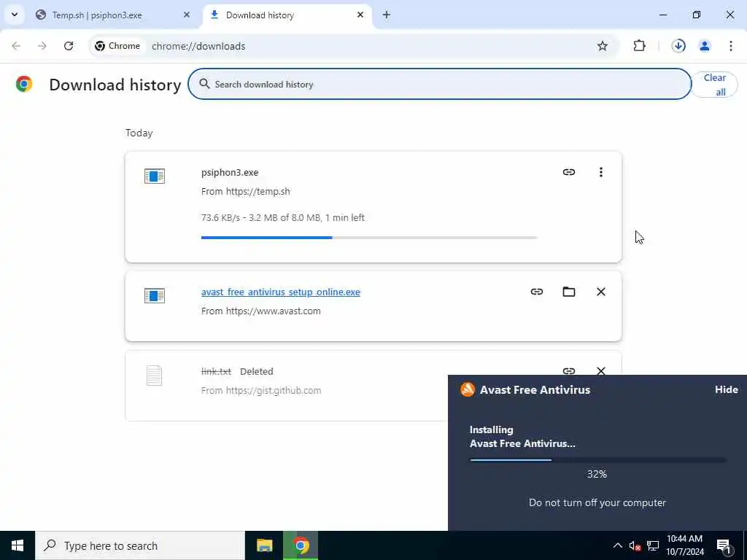Click Avast installation progress bar
Viewport: 747px width, 560px height.
(x=598, y=460)
